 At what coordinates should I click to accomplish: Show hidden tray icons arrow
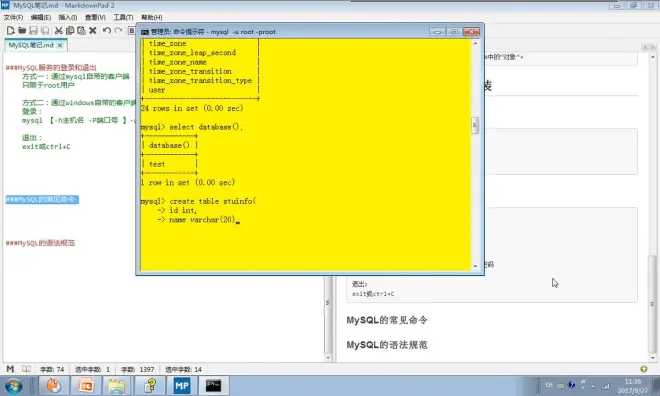click(x=593, y=386)
